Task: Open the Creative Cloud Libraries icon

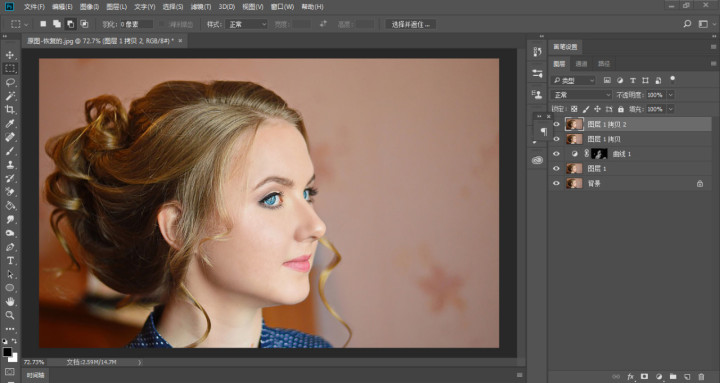Action: [537, 160]
